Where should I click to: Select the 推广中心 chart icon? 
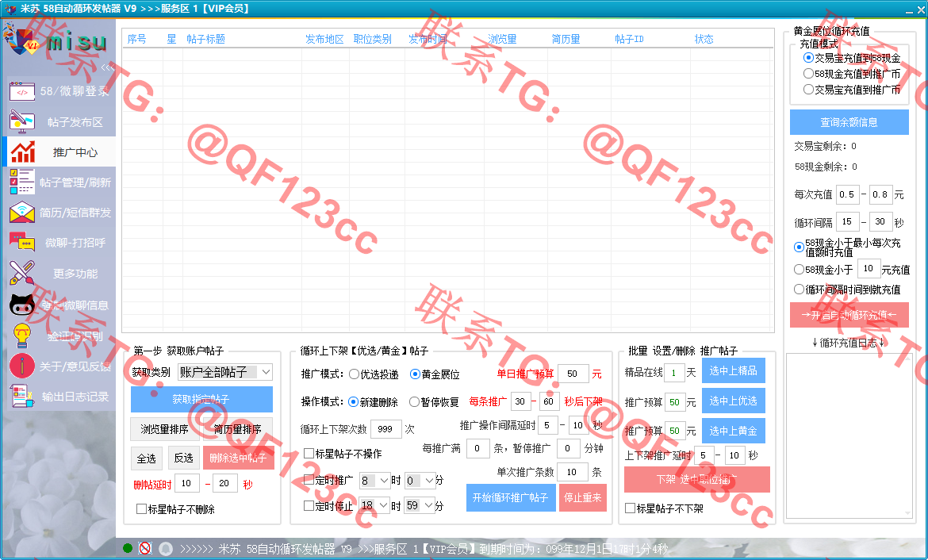pyautogui.click(x=22, y=152)
